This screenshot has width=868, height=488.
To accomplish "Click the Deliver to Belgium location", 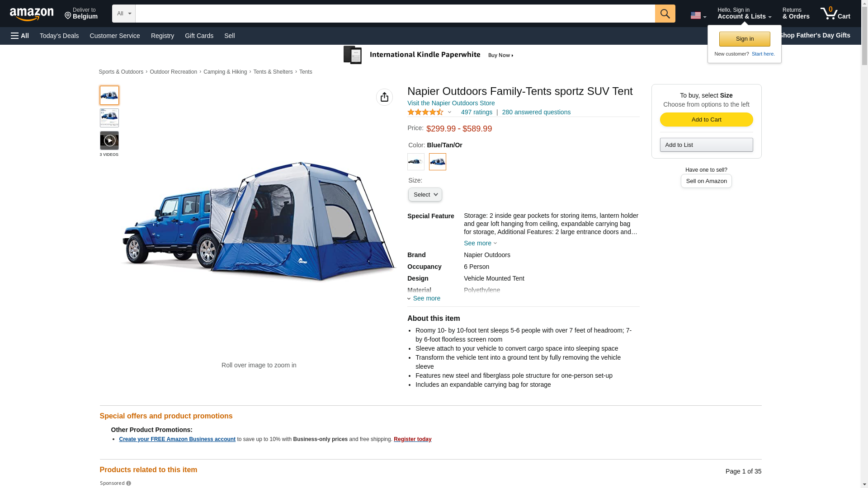I will [x=81, y=14].
